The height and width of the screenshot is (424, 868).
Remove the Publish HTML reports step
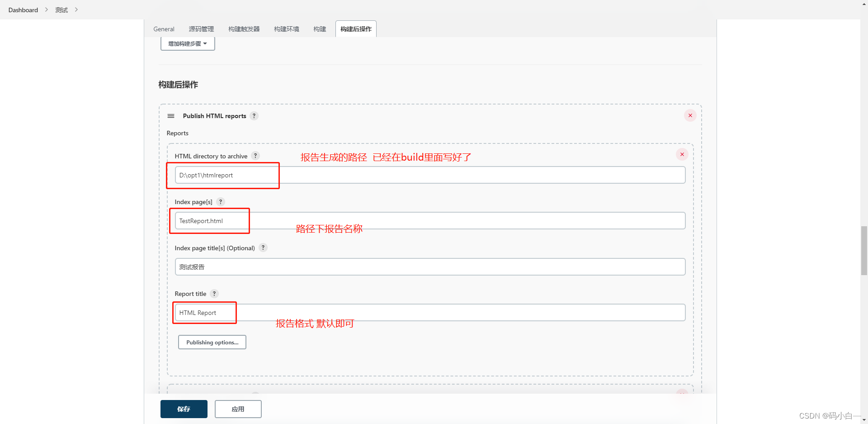[690, 115]
